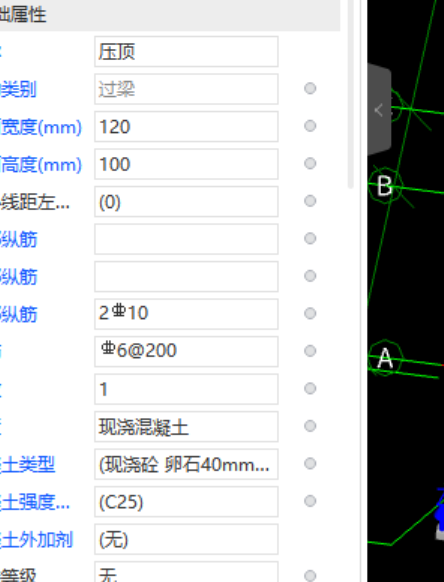
Task: Toggle the radio dot beside 过梁
Action: click(310, 88)
